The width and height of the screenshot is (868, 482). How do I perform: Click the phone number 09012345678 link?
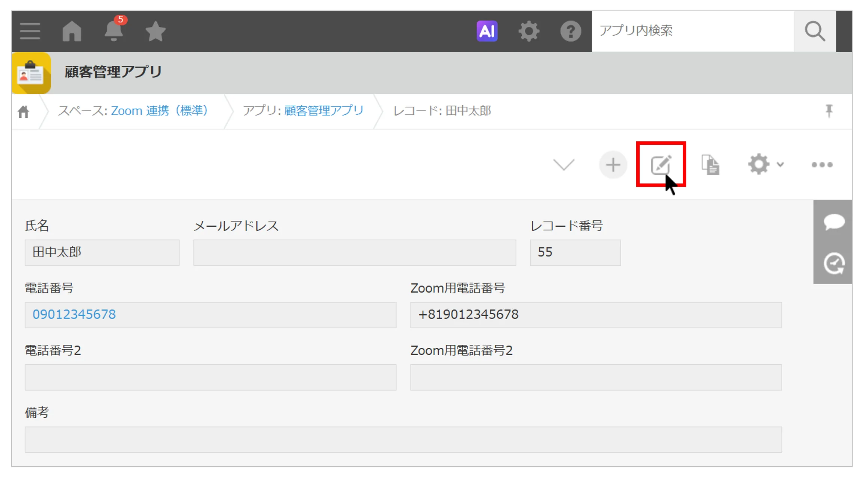[x=74, y=314]
